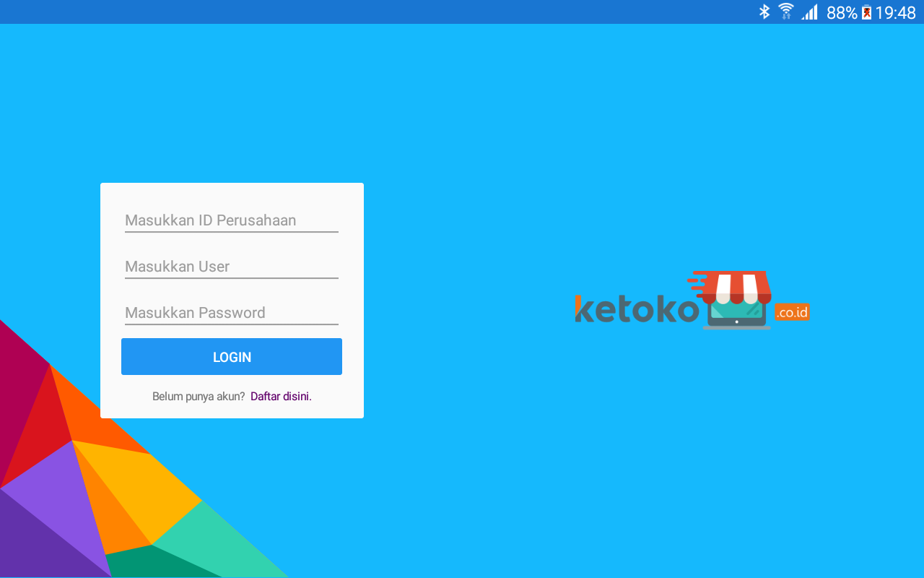Select the Masukkan User input field
The width and height of the screenshot is (924, 578).
click(x=232, y=267)
